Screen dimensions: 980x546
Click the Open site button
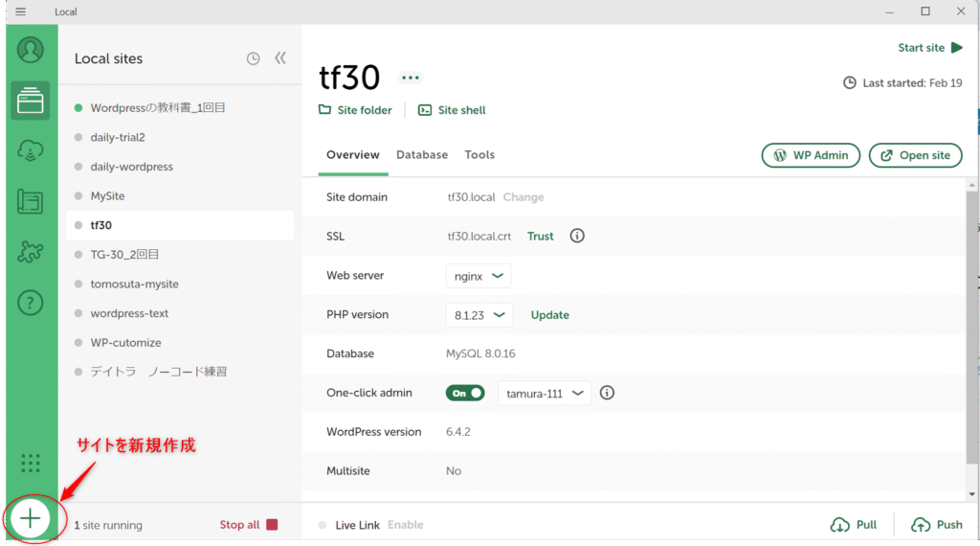(916, 155)
